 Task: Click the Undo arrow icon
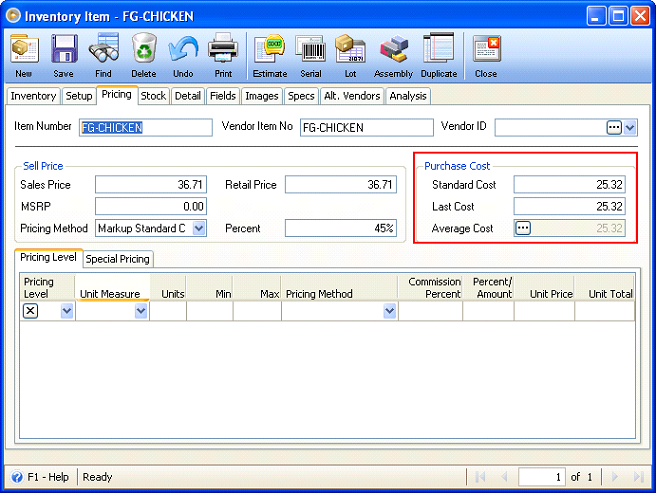[183, 50]
